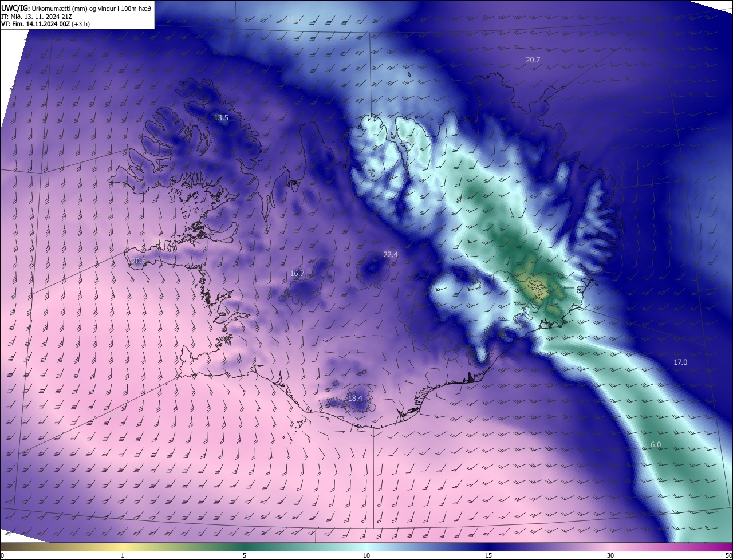Click the 18.4 precipitation label

tap(356, 398)
